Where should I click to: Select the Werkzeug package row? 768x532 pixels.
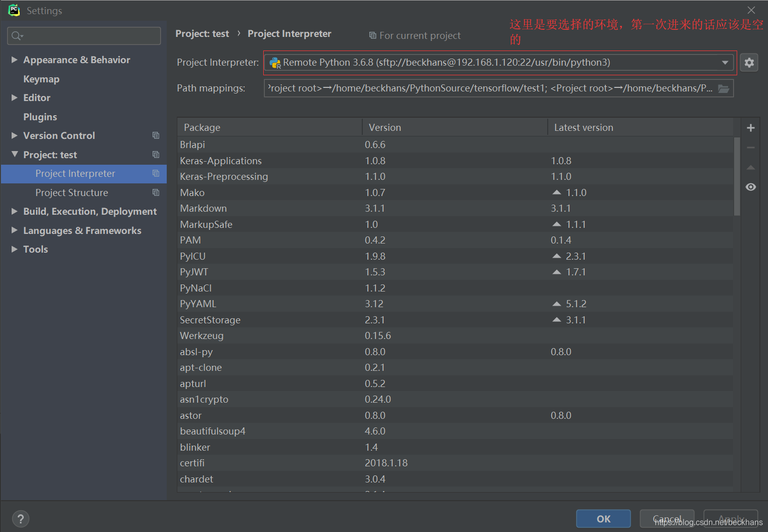tap(455, 335)
